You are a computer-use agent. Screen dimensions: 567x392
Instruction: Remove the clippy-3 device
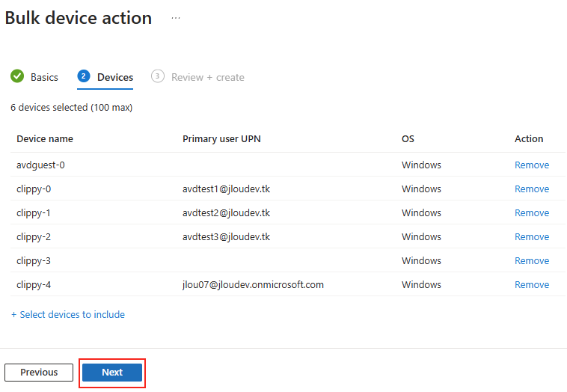pos(532,260)
